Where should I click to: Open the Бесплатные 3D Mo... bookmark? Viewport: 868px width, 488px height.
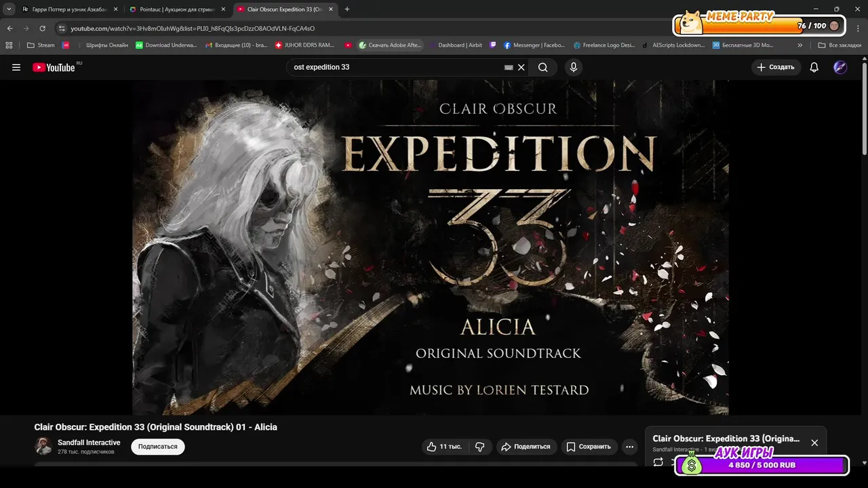click(743, 45)
